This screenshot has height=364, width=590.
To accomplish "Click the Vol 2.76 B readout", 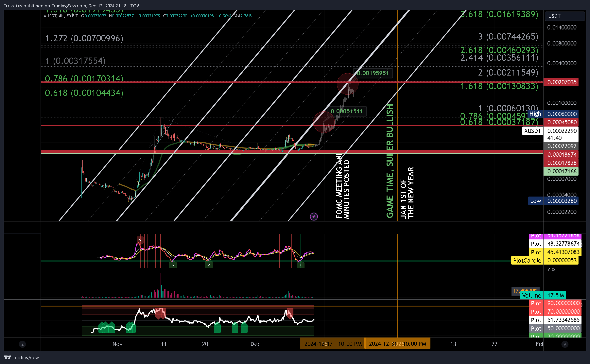I will 243,16.
